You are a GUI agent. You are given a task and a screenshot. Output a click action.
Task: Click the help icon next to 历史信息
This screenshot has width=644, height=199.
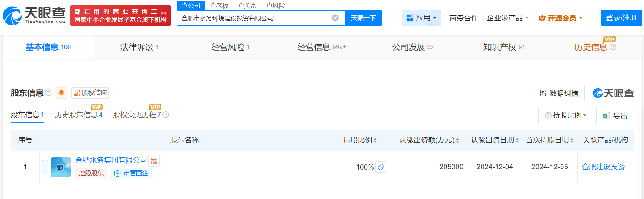click(x=613, y=47)
